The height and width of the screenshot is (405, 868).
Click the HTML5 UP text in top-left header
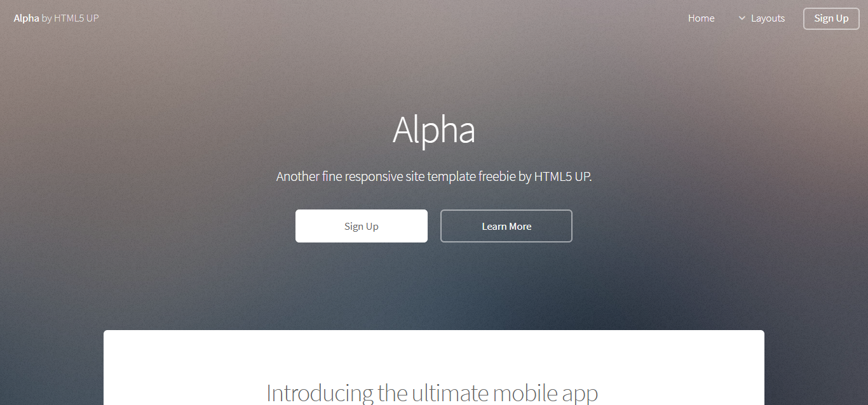[x=76, y=18]
